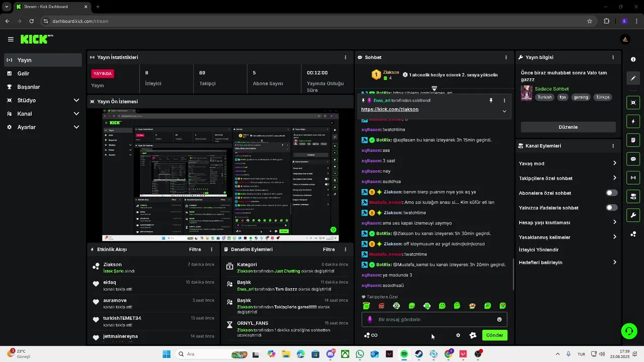Click the broadcast signal icon in right toolbar
This screenshot has width=644, height=362.
(x=633, y=177)
